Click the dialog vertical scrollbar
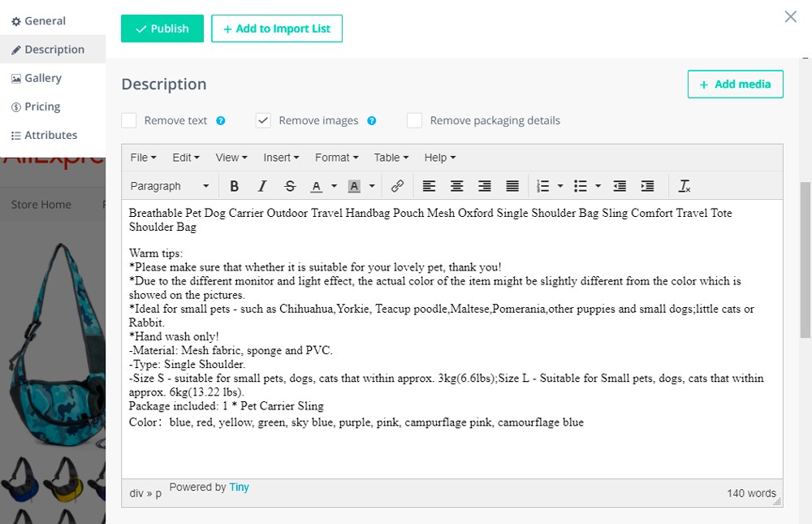The height and width of the screenshot is (524, 812). tap(806, 259)
